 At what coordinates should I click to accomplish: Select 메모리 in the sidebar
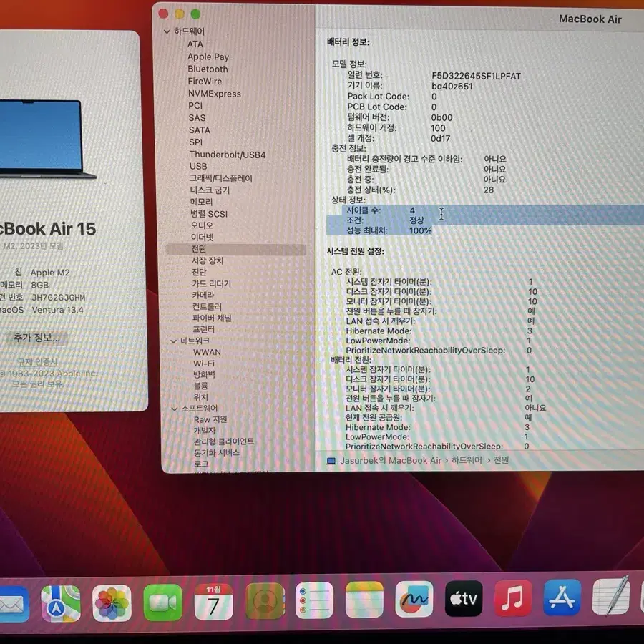[201, 202]
